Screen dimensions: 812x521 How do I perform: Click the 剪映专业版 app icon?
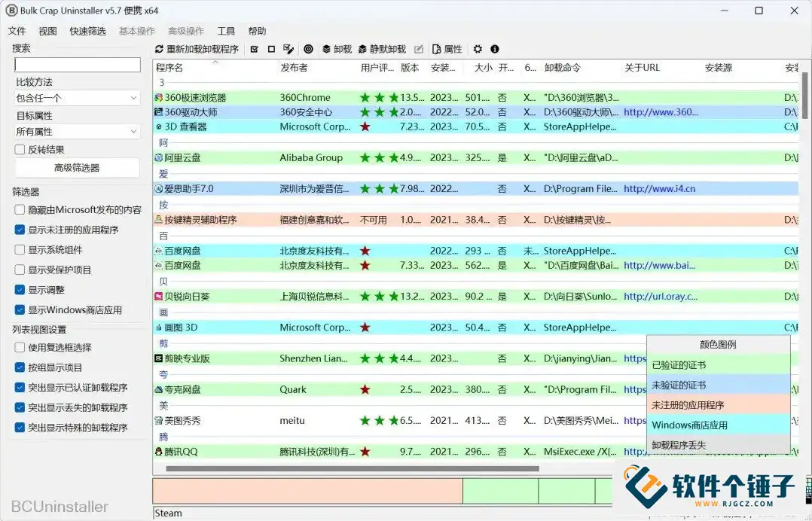tap(159, 358)
